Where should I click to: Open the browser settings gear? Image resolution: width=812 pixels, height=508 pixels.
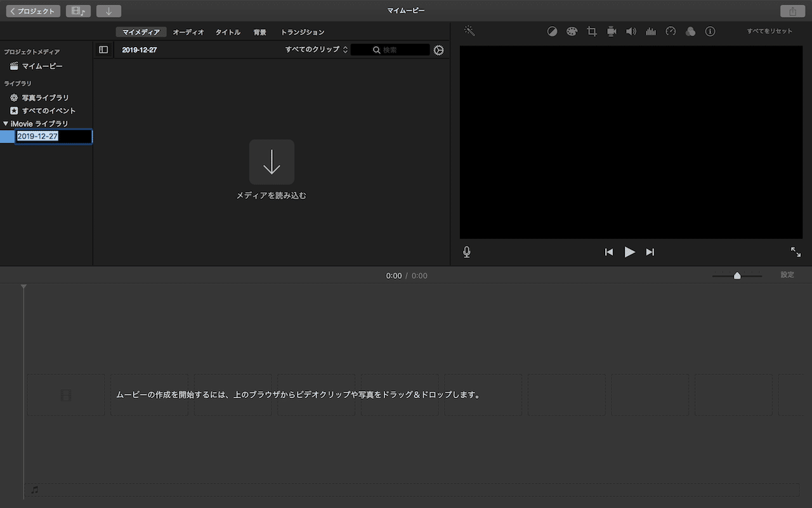pos(438,50)
